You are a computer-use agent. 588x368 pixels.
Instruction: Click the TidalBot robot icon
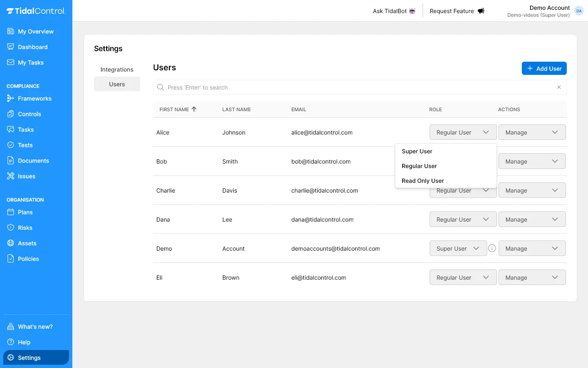click(412, 11)
